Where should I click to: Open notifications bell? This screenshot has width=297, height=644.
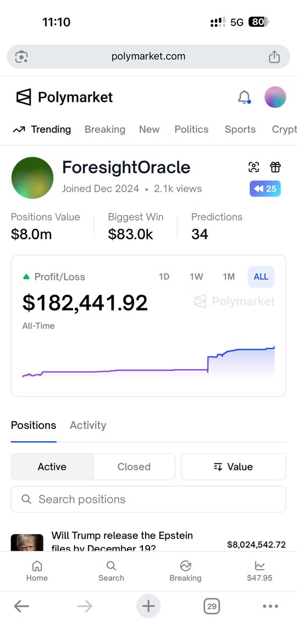coord(244,97)
